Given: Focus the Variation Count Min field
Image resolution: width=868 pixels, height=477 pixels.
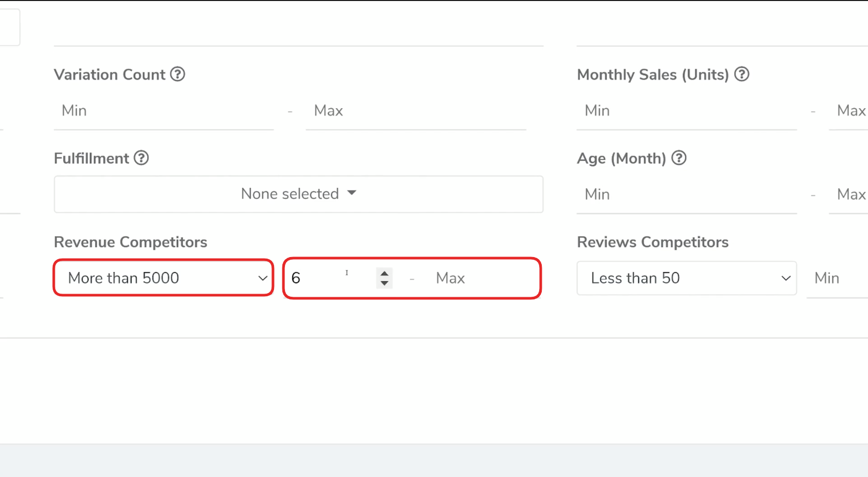Looking at the screenshot, I should tap(163, 111).
